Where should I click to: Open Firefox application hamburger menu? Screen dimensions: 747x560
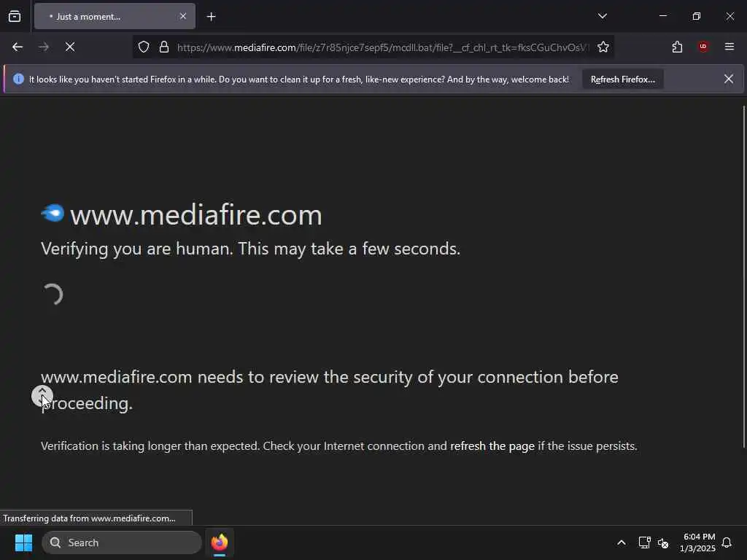pos(729,47)
